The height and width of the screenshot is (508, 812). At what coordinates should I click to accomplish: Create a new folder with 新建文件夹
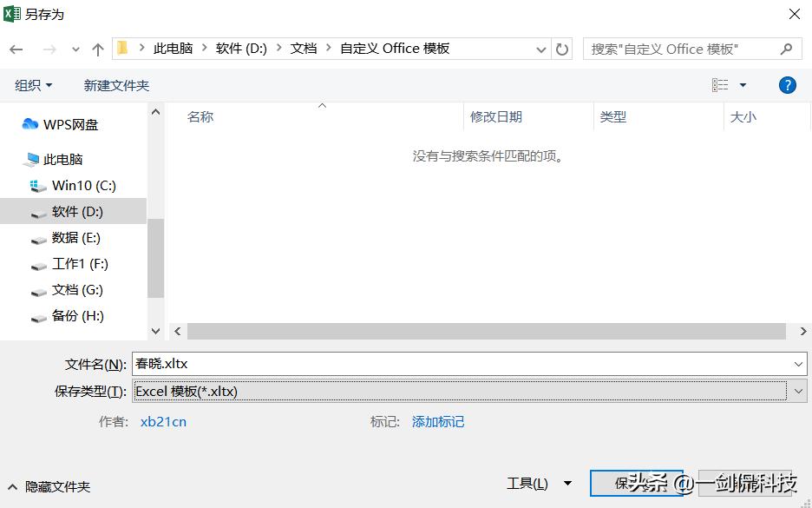coord(116,84)
